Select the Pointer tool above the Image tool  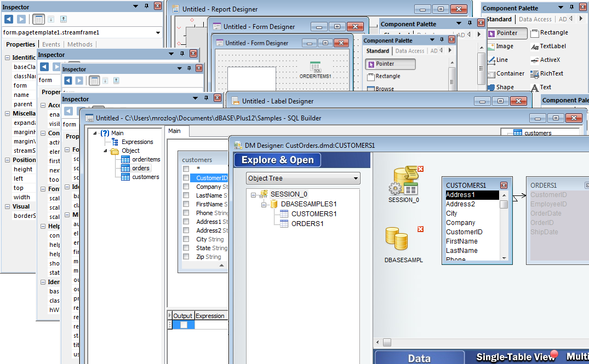507,33
